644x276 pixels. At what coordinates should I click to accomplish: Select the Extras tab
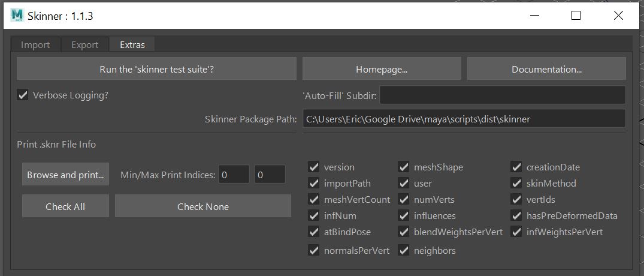tap(132, 44)
